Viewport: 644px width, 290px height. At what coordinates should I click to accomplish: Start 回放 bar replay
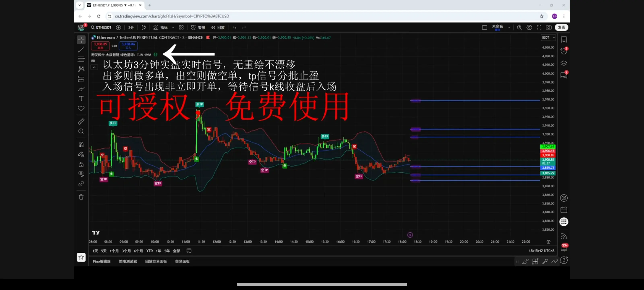[x=218, y=28]
